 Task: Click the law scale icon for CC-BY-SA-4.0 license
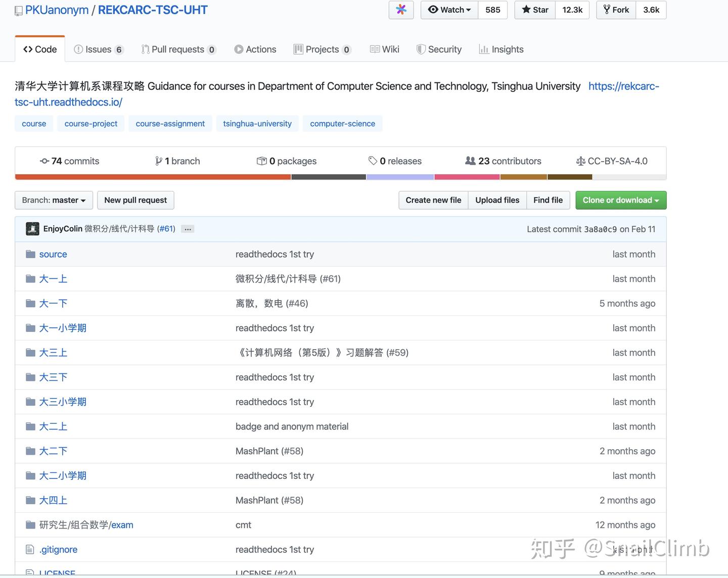[581, 161]
